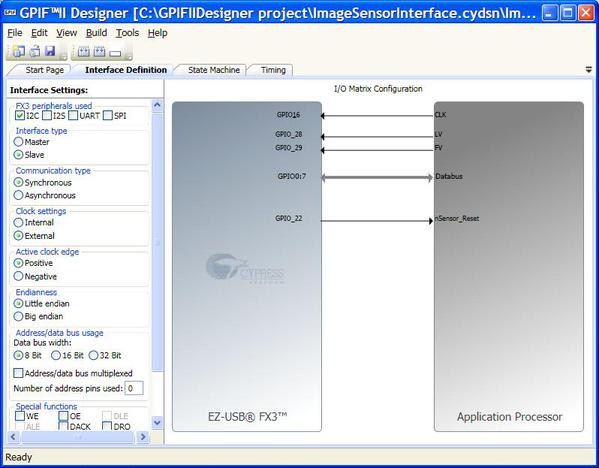Switch to the State Machine tab
The height and width of the screenshot is (468, 599).
(x=214, y=70)
